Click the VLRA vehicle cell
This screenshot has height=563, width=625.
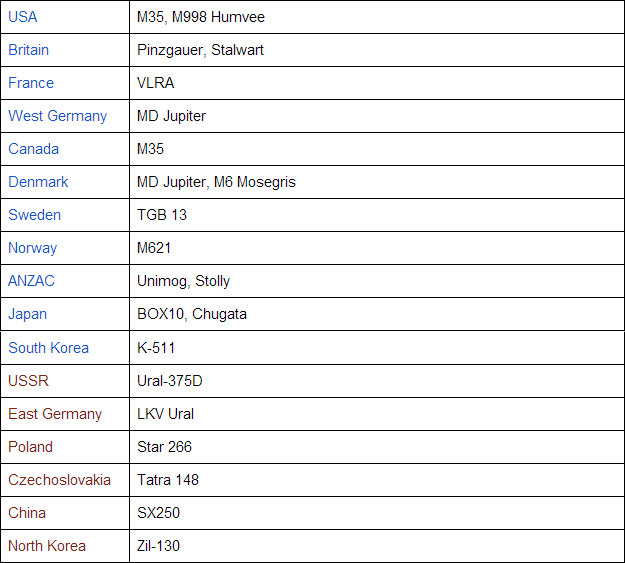(x=377, y=83)
